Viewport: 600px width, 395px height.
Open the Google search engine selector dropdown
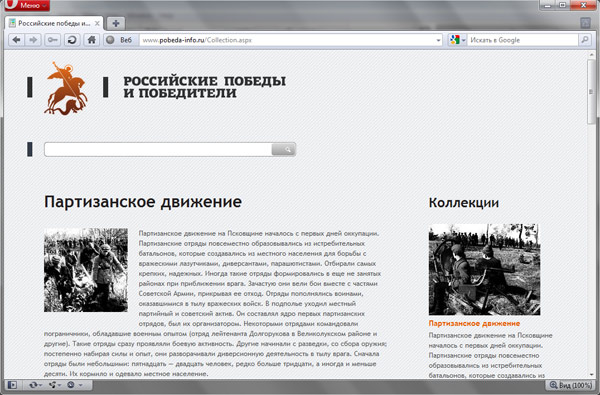click(x=457, y=40)
